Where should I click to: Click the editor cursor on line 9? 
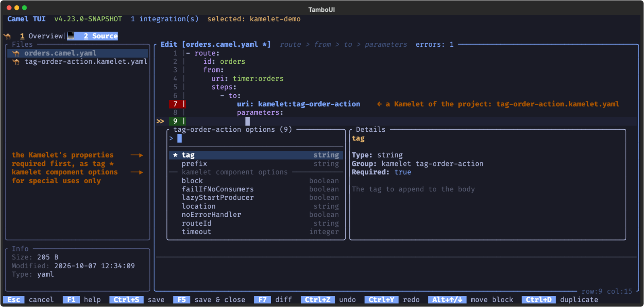pyautogui.click(x=248, y=121)
